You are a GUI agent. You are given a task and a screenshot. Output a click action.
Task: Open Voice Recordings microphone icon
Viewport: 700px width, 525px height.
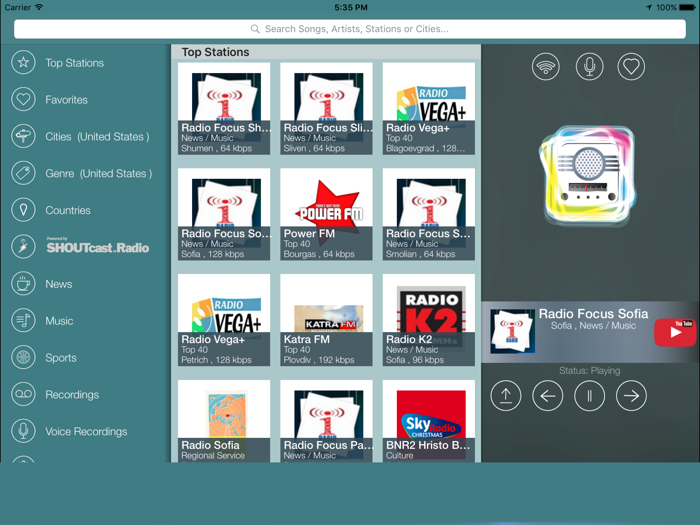23,431
